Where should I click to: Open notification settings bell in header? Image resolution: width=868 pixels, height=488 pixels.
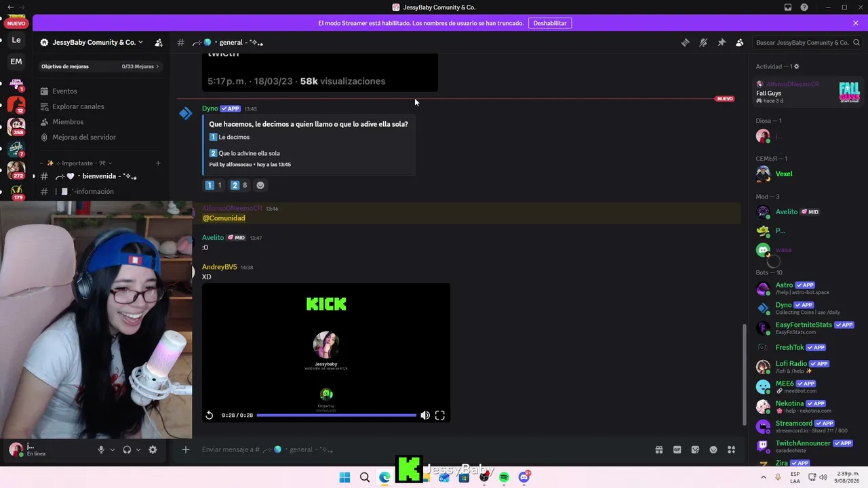(x=703, y=42)
